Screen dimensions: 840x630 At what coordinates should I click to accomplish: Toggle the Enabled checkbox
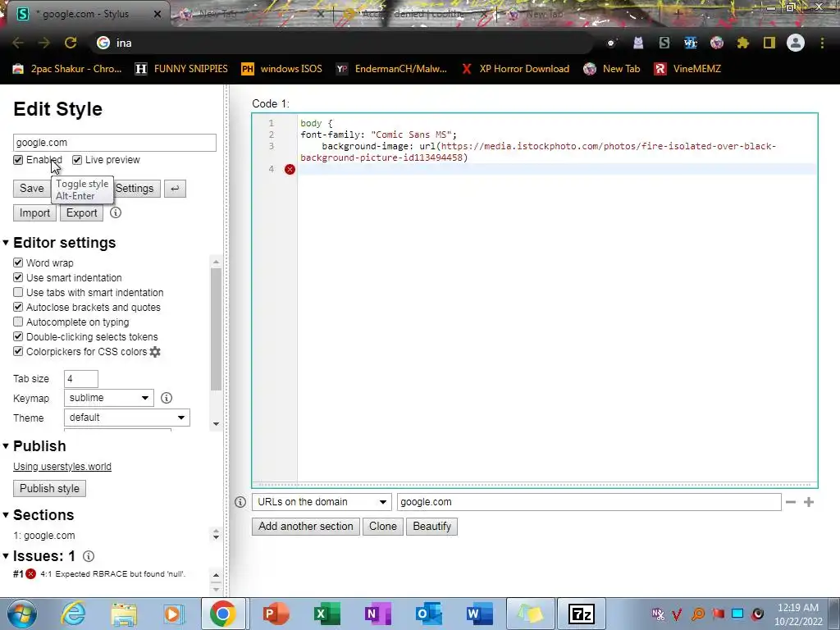[18, 160]
